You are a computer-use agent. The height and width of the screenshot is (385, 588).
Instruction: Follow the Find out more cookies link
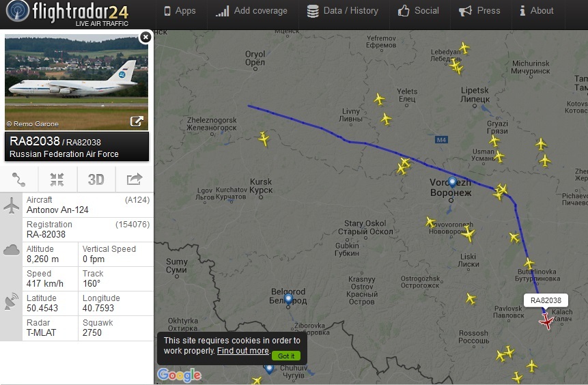coord(243,351)
